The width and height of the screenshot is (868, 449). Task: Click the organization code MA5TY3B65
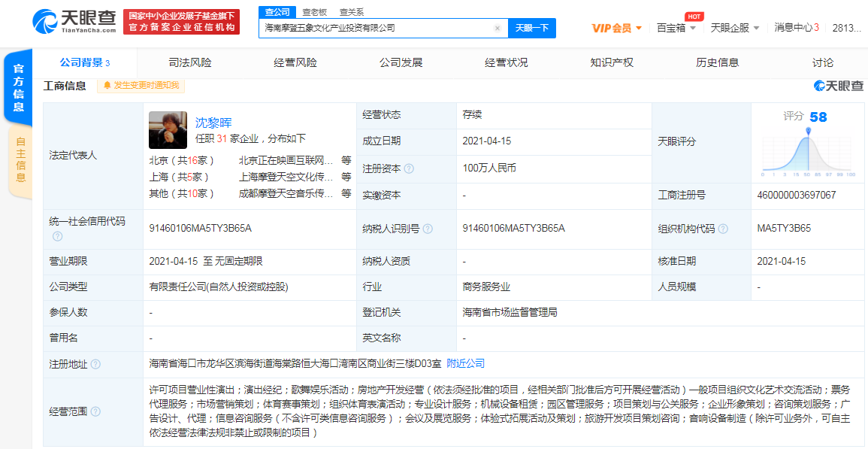point(783,229)
